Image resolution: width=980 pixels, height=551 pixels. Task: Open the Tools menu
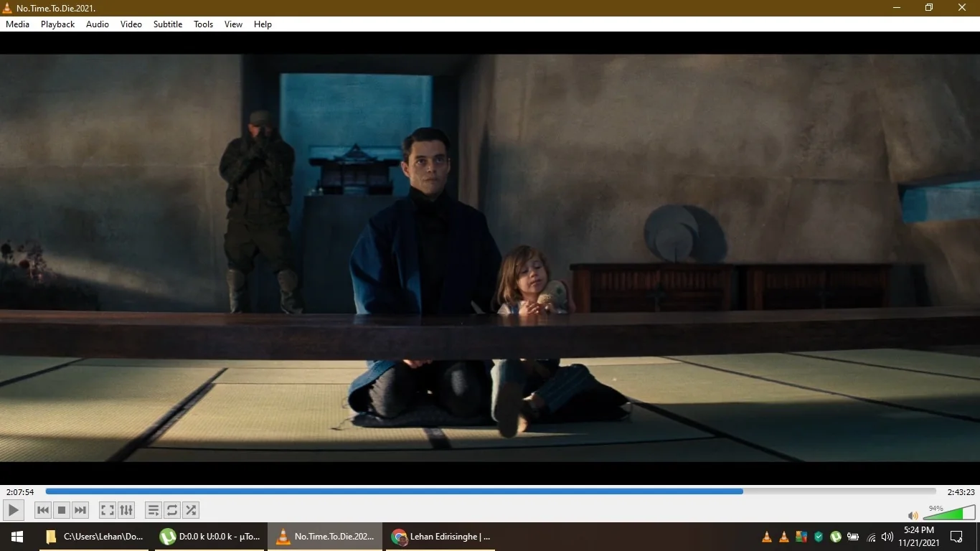(x=204, y=24)
